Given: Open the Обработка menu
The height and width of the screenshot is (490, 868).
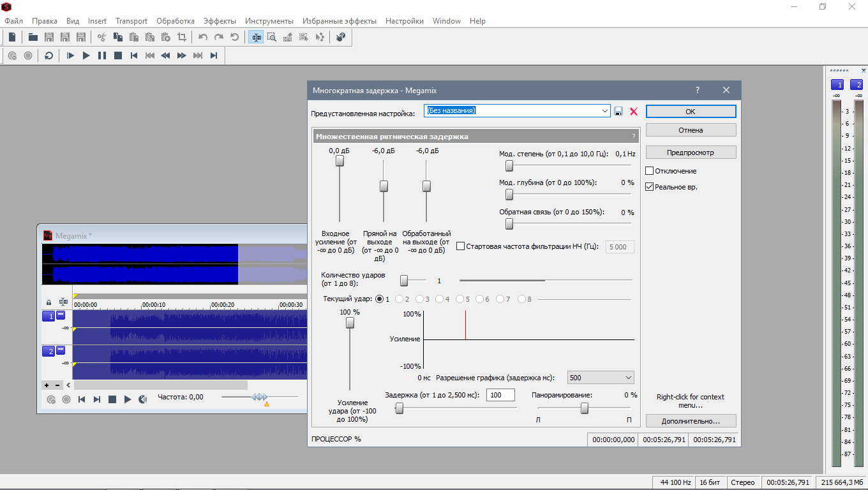Looking at the screenshot, I should tap(176, 21).
